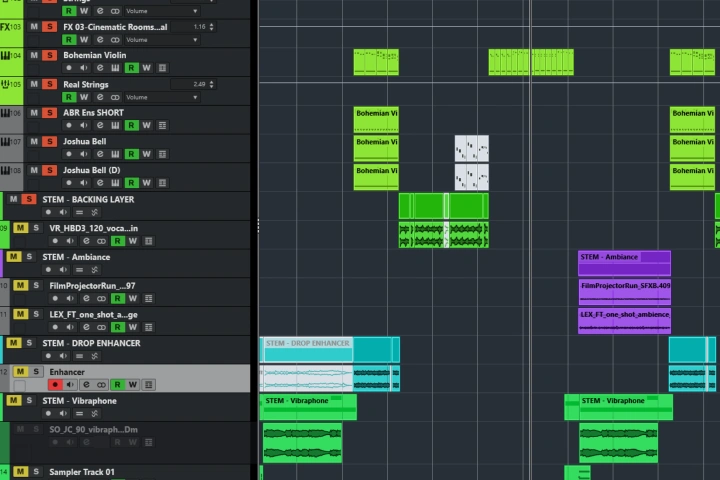
Task: Select the FilmProjectorRun_SFXB clip in timeline
Action: tap(624, 291)
